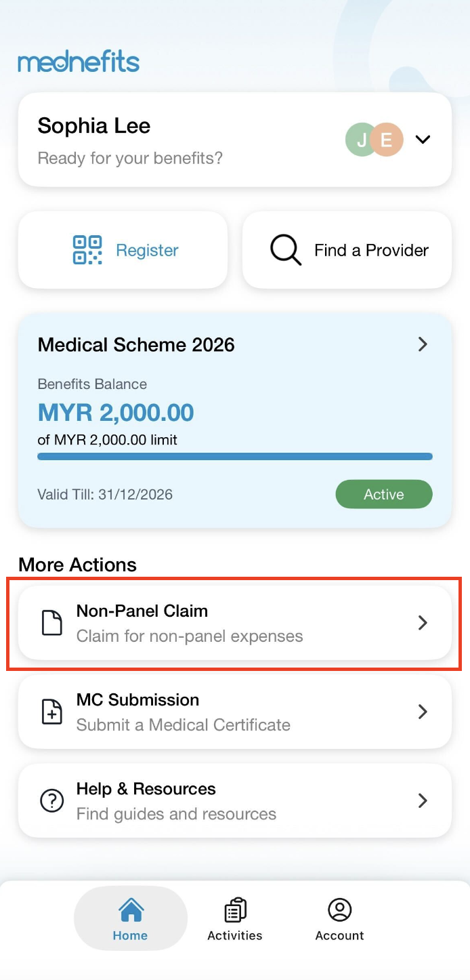This screenshot has height=980, width=470.
Task: Tap the Account profile icon
Action: (339, 910)
